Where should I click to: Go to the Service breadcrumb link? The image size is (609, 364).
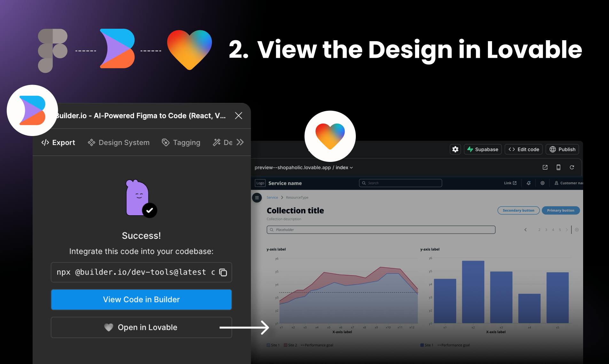(x=272, y=198)
